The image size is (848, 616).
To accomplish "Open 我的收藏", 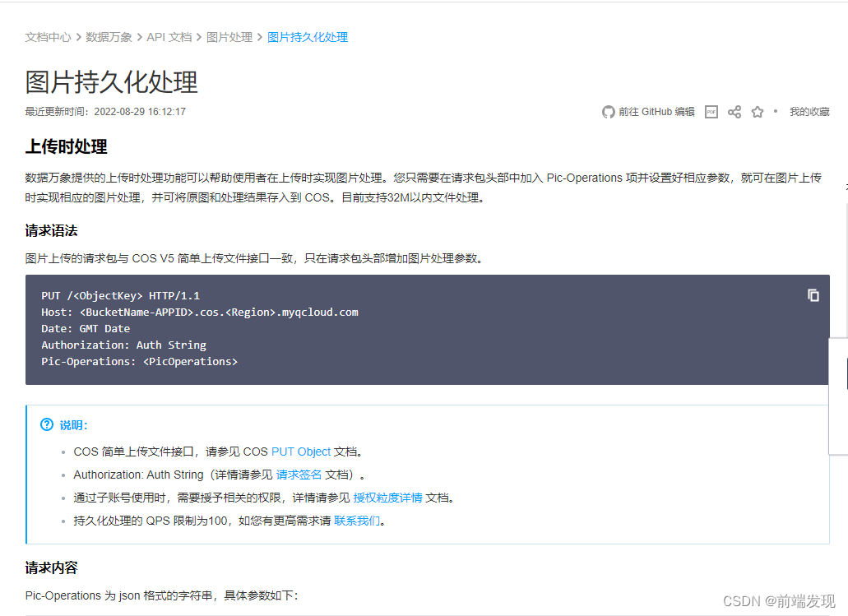I will [809, 112].
